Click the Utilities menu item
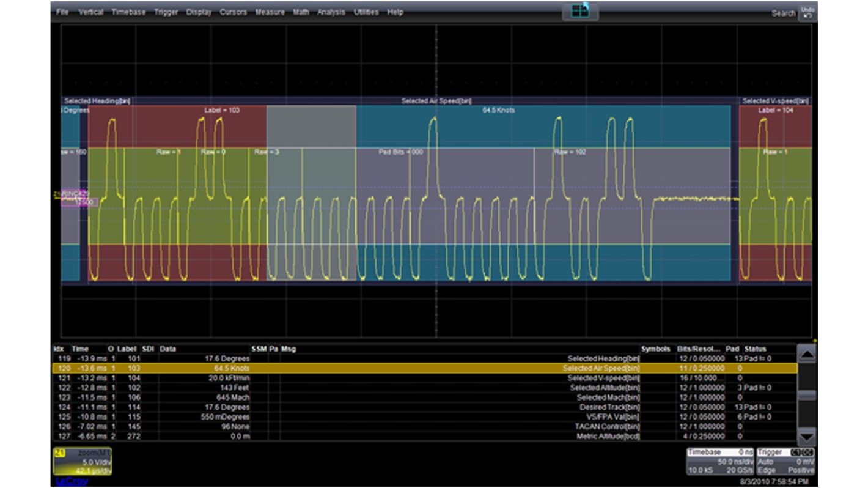 click(366, 12)
